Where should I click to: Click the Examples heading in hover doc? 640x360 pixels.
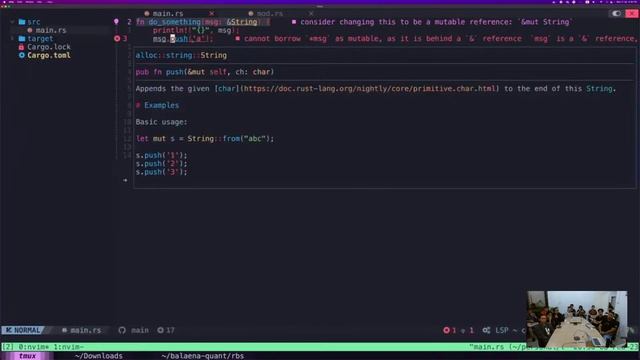[161, 105]
